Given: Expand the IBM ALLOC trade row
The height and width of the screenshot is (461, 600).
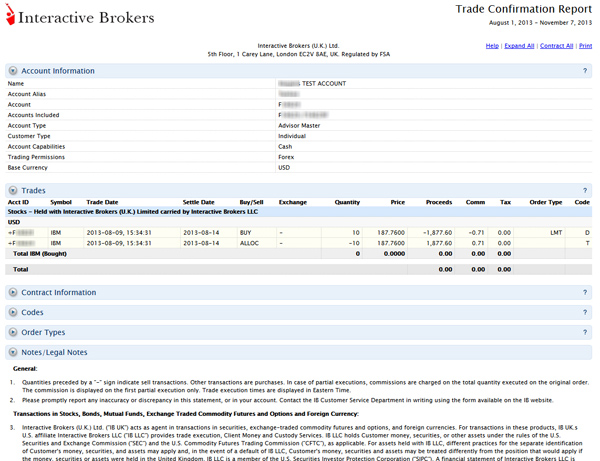Looking at the screenshot, I should click(x=10, y=243).
